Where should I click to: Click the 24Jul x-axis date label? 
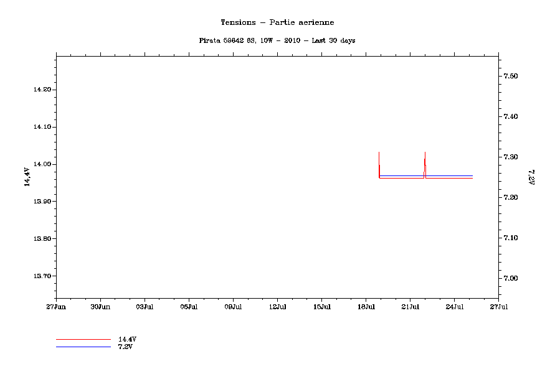pyautogui.click(x=454, y=307)
